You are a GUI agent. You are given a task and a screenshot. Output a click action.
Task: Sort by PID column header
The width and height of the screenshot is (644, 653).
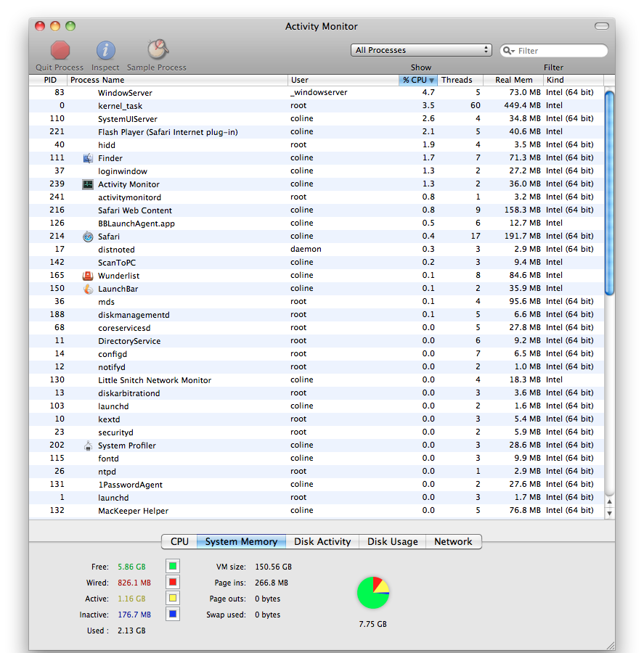coord(48,80)
